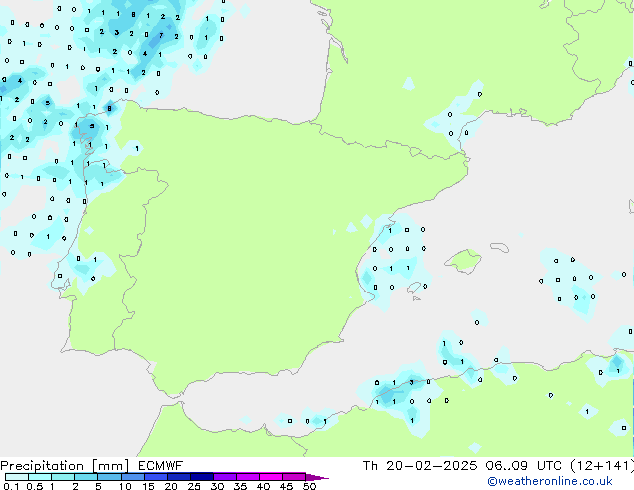This screenshot has height=490, width=634.
Task: Click the 'Th 20-02-2025' date text
Action: [x=420, y=466]
